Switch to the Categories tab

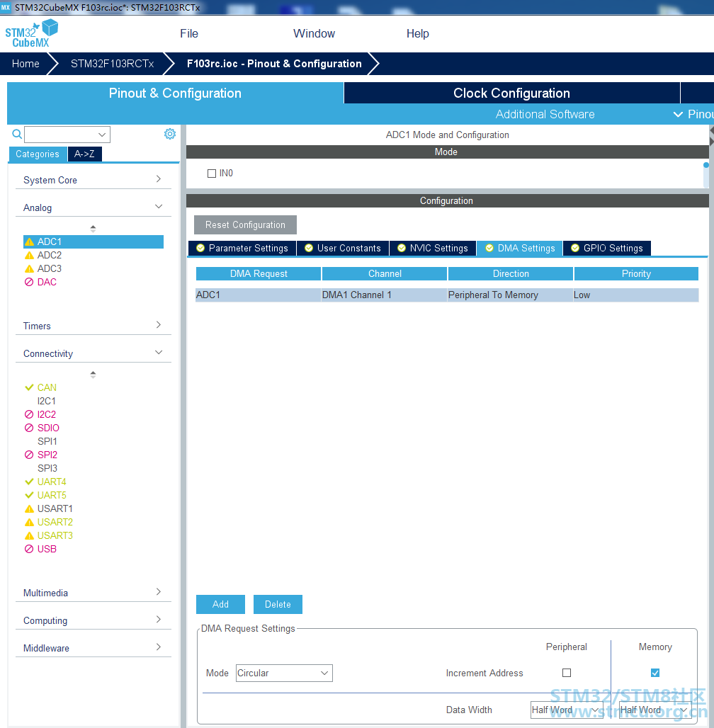[x=38, y=154]
